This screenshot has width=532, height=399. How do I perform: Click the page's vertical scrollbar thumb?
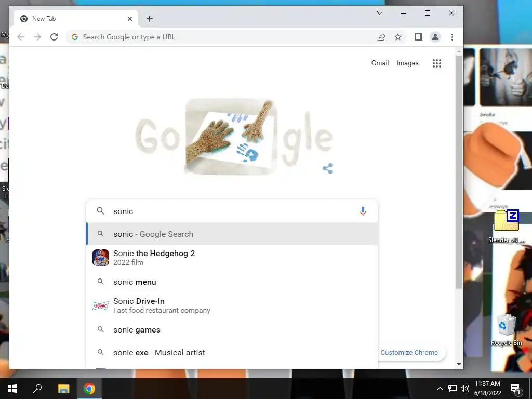[459, 172]
